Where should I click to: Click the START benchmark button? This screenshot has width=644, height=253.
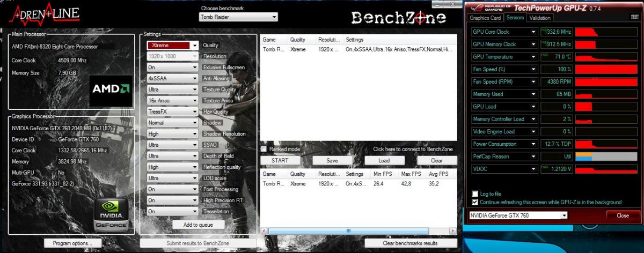click(x=280, y=160)
